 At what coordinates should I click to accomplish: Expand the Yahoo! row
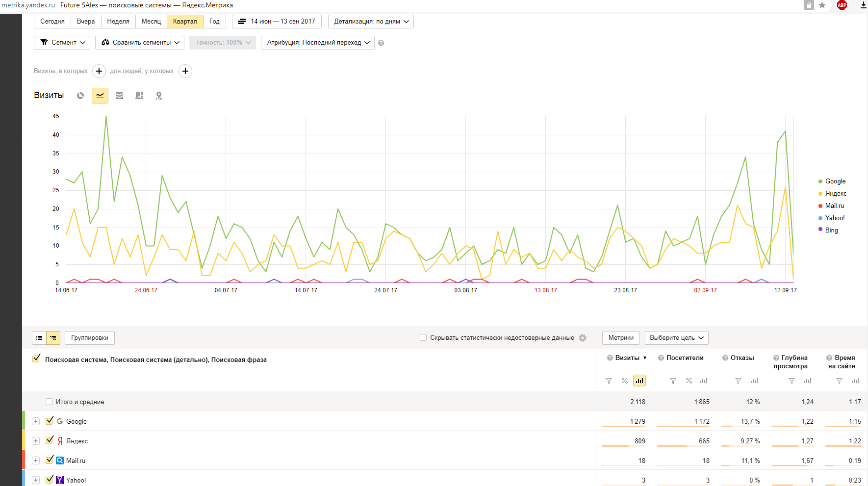pos(36,480)
